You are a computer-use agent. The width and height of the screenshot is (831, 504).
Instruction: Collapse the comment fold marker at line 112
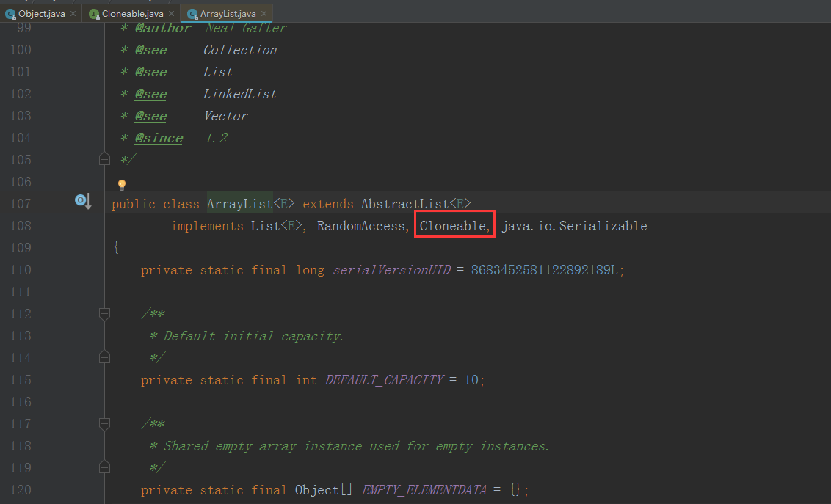[104, 314]
